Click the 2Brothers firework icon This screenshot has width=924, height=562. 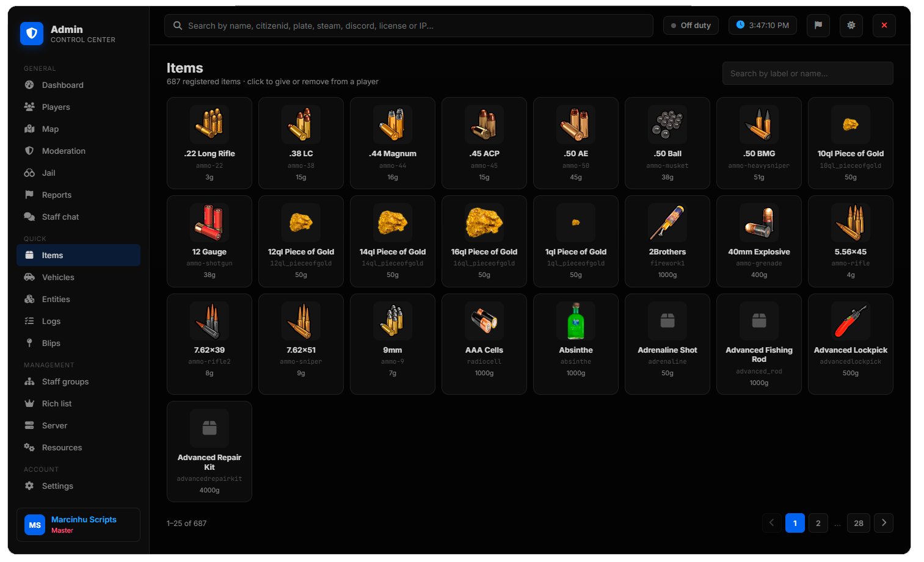(x=668, y=222)
